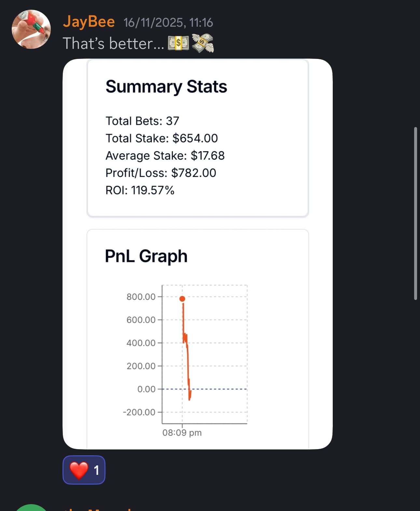This screenshot has height=511, width=420.
Task: Tap the JayBee username
Action: coord(89,22)
